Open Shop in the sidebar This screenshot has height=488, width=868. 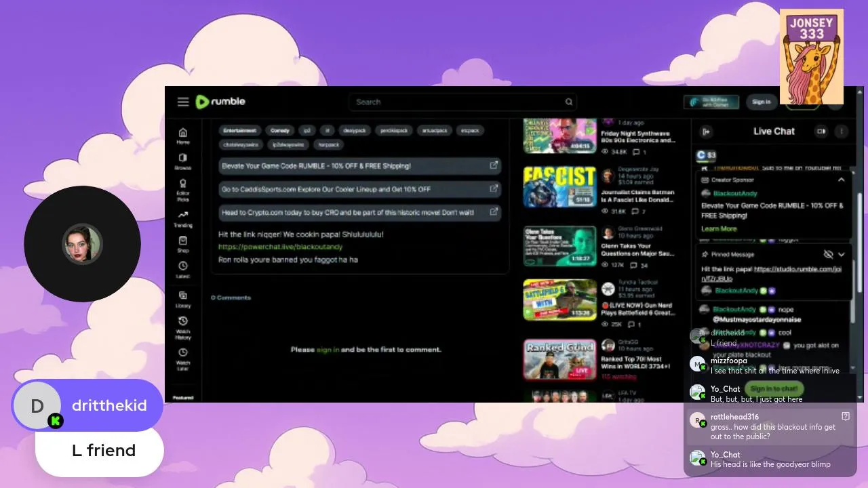[x=183, y=244]
